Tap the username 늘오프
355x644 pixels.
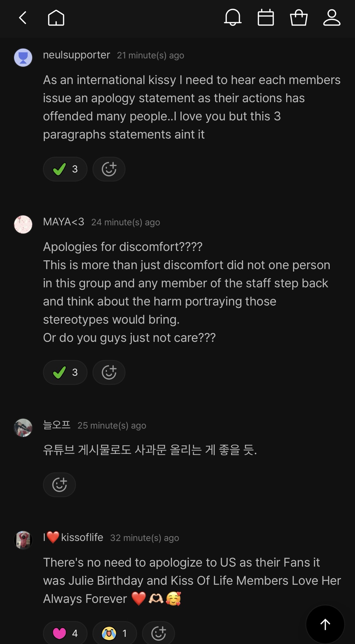coord(57,425)
